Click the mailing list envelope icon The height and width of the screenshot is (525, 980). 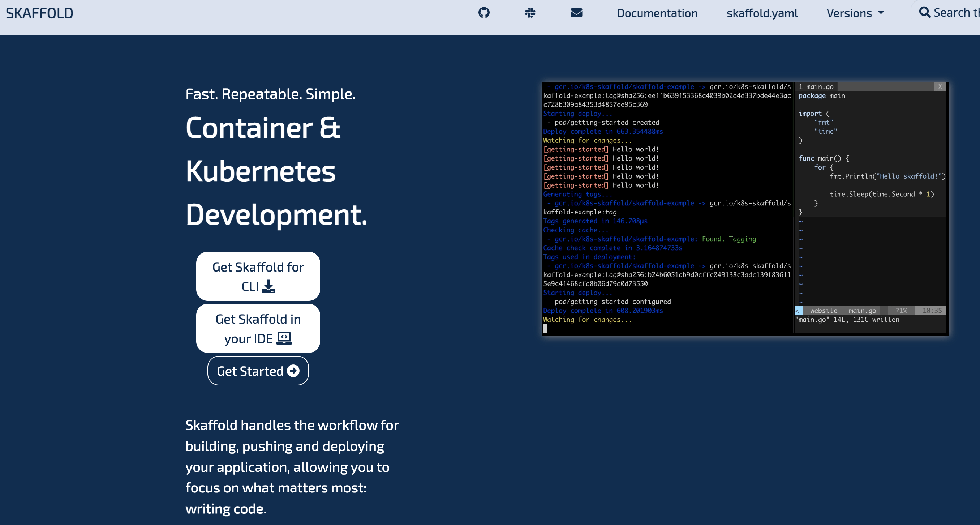pos(576,13)
